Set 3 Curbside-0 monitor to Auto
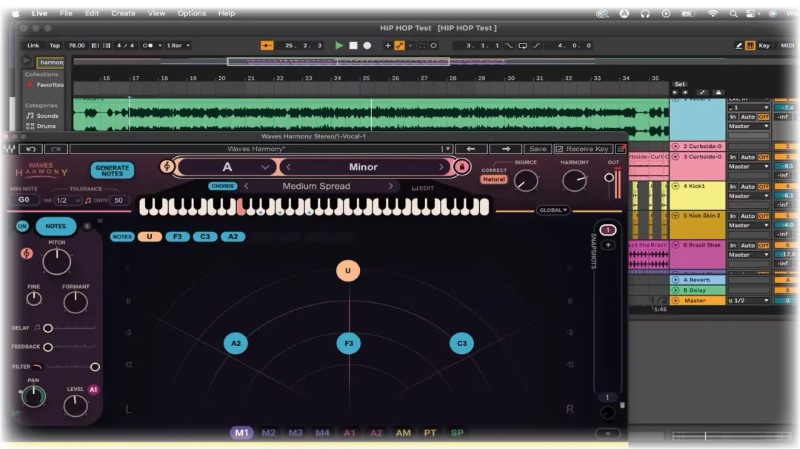The width and height of the screenshot is (800, 449). click(747, 157)
